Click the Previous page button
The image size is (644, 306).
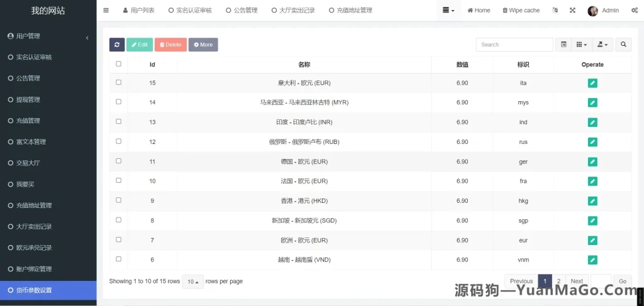click(x=521, y=281)
